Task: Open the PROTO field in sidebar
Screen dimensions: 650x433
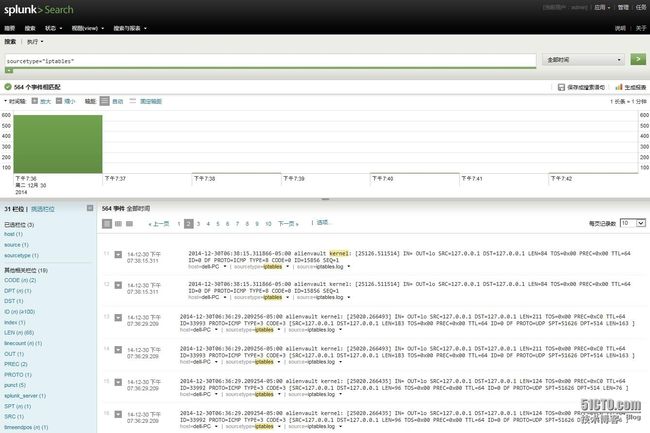Action: [x=18, y=375]
